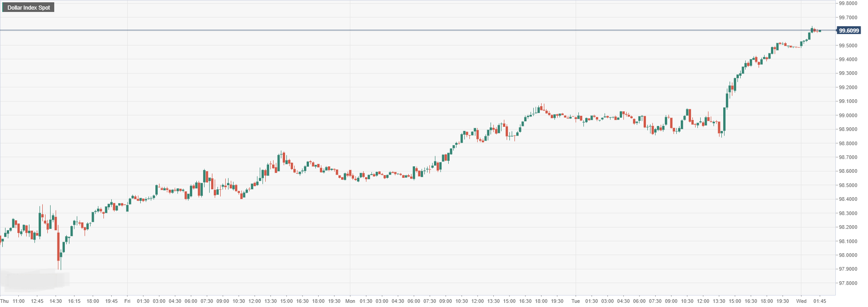Click the 99.0000 price axis label
868x307 pixels.
(x=848, y=115)
